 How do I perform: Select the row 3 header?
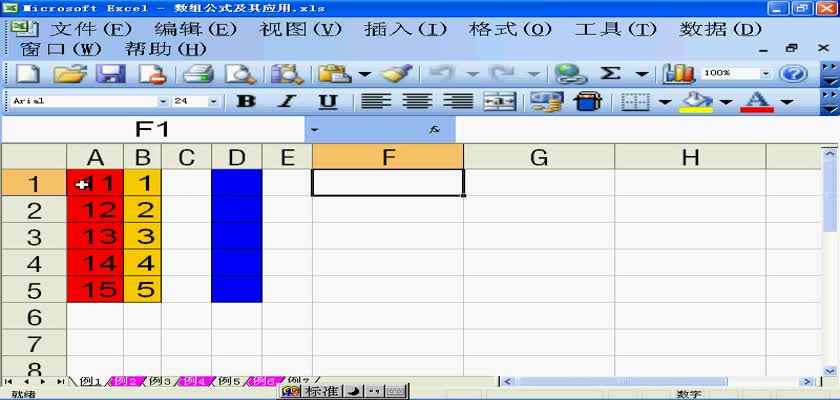tap(33, 237)
